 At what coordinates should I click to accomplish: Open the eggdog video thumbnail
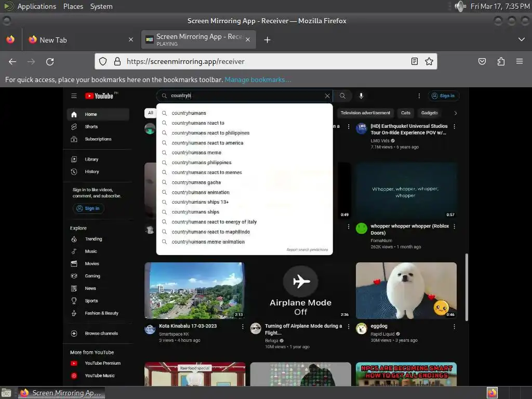(x=406, y=290)
